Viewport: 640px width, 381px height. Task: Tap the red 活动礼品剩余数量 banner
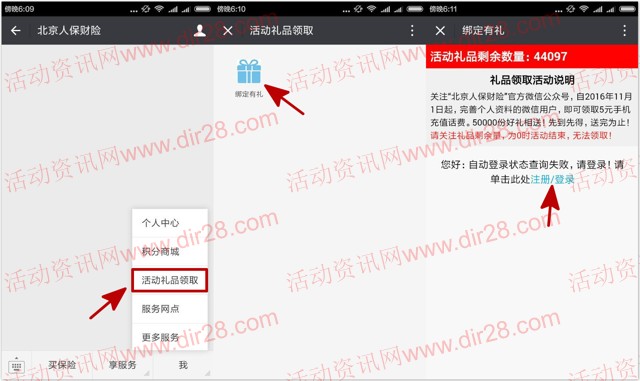[x=532, y=56]
